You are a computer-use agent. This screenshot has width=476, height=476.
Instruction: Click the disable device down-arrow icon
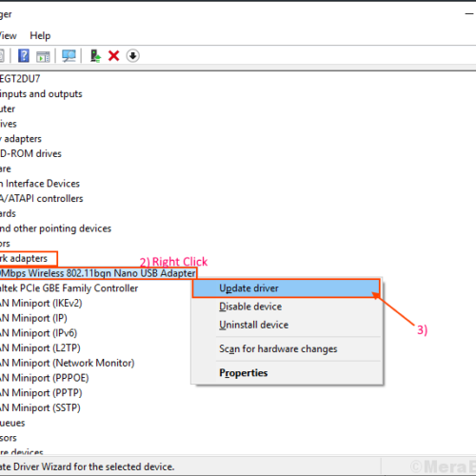point(132,56)
